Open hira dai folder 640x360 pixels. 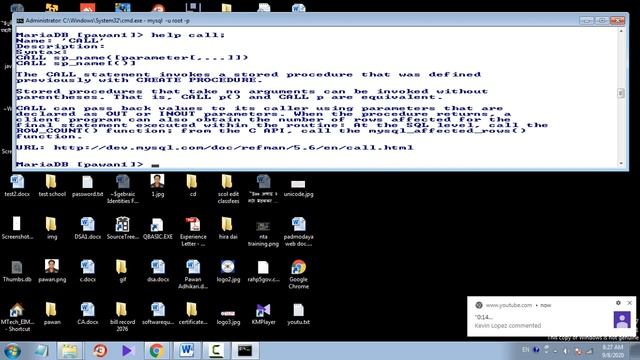click(228, 228)
